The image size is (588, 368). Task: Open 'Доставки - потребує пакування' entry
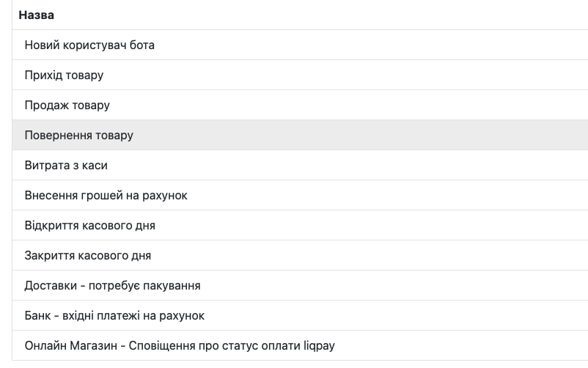point(112,286)
